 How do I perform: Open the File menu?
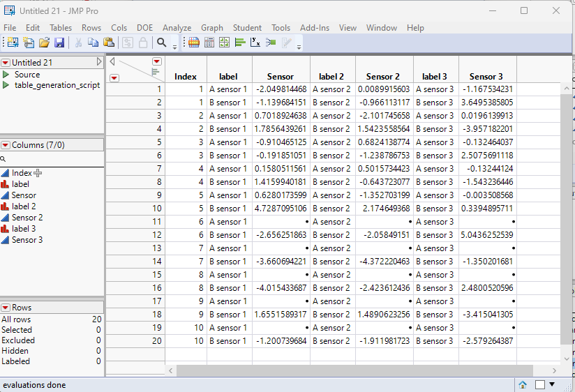(x=10, y=28)
